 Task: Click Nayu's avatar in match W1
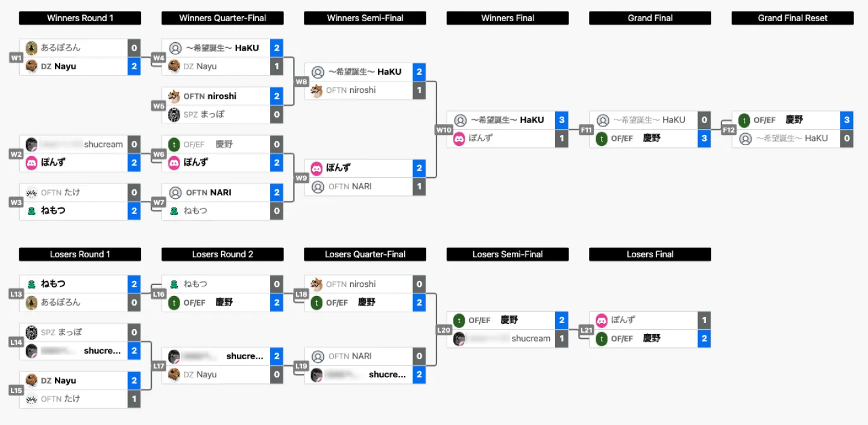[32, 66]
